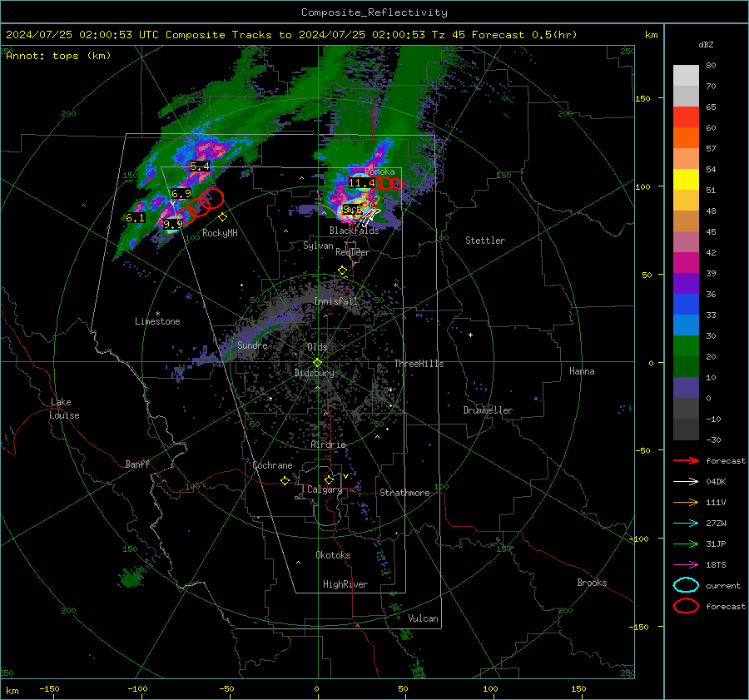Click the Banff label
This screenshot has height=700, width=749.
[137, 464]
